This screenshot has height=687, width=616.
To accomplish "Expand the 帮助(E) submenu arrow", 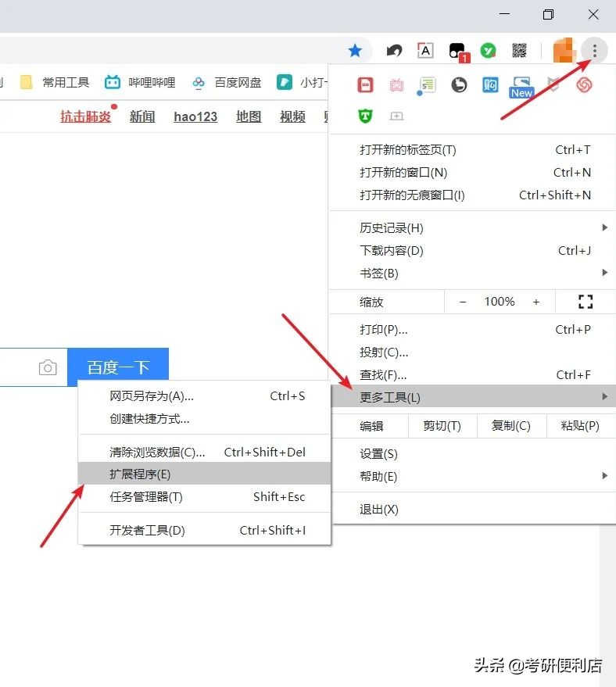I will click(604, 476).
